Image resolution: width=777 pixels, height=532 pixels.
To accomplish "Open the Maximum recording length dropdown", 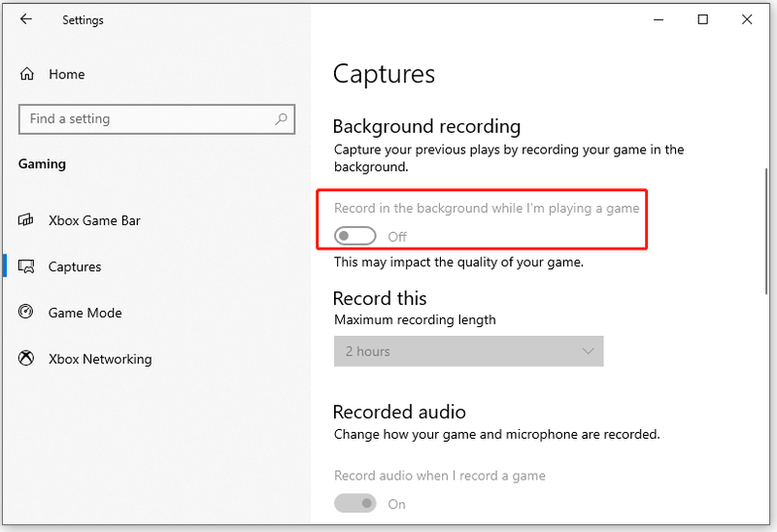I will [x=468, y=351].
